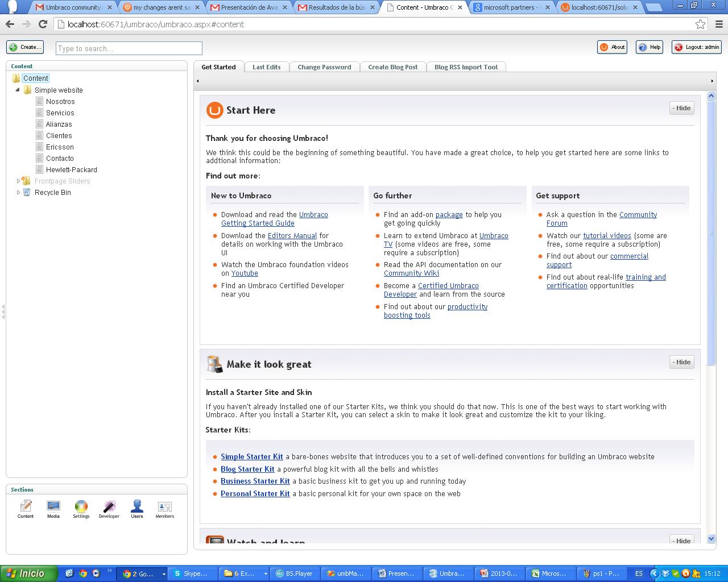Open the Create Blog Post tab
728x582 pixels.
[x=392, y=67]
